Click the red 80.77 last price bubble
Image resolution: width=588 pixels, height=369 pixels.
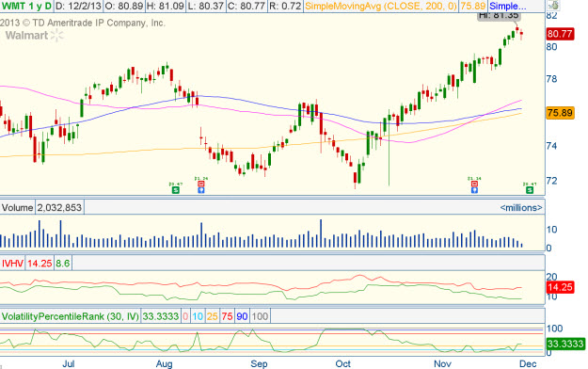point(560,34)
